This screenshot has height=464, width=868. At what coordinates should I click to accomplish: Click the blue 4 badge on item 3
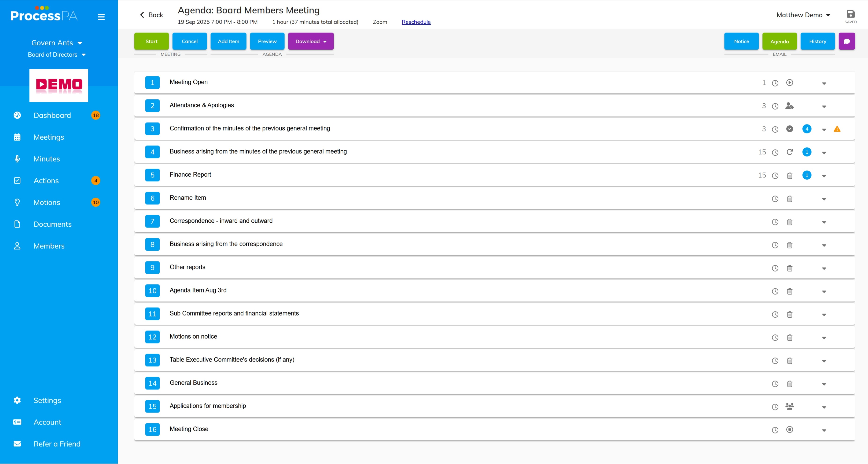click(x=806, y=129)
